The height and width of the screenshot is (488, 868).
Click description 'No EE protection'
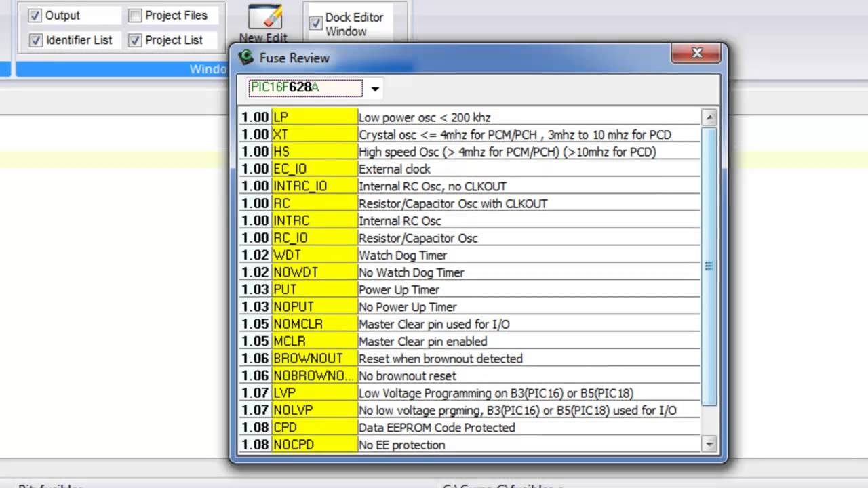[x=402, y=445]
